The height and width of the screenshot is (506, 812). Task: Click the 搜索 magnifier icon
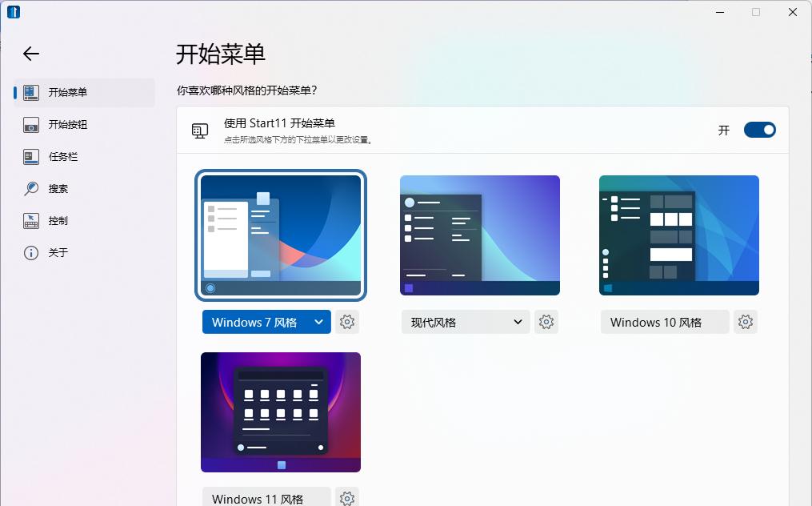point(31,189)
